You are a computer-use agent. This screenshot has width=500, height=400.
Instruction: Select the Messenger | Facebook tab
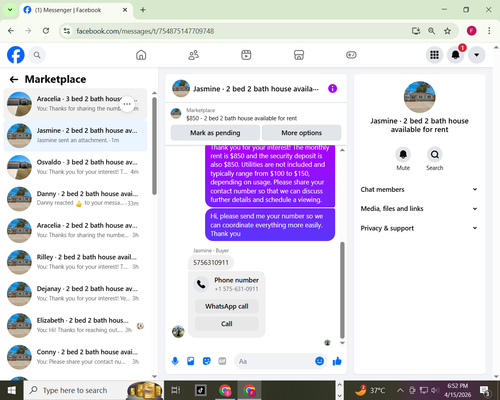point(76,10)
